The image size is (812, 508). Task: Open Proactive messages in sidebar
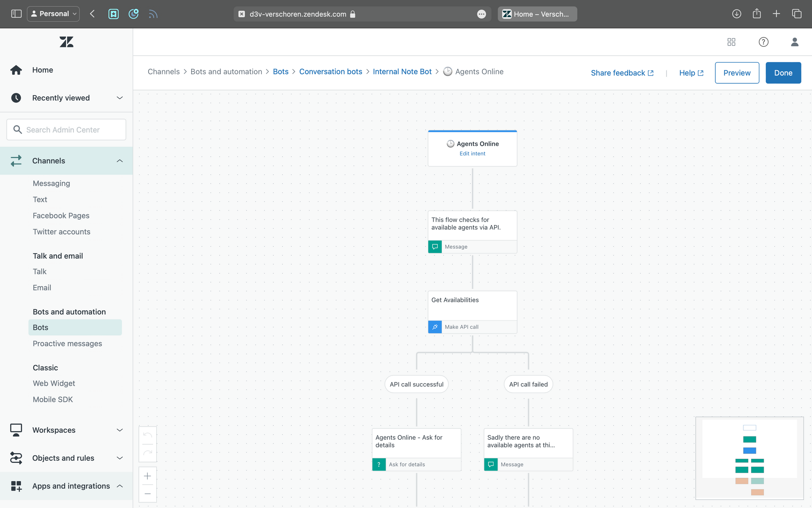pos(67,343)
